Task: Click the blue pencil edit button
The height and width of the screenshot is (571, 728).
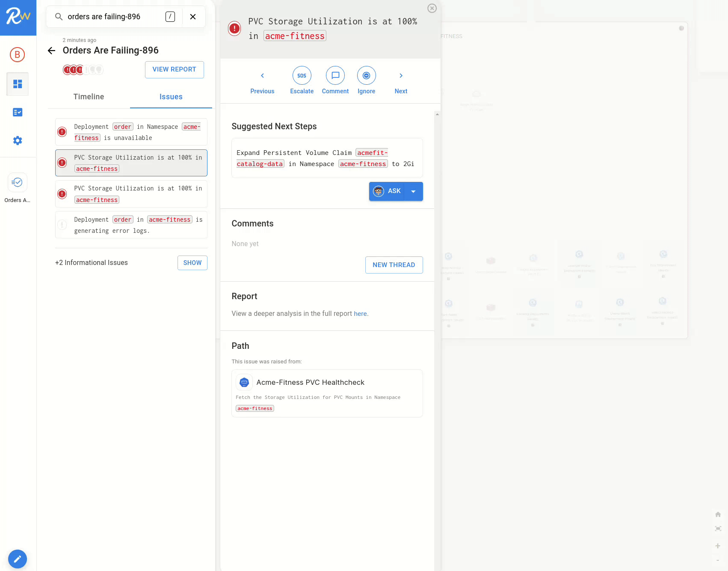Action: (x=18, y=559)
